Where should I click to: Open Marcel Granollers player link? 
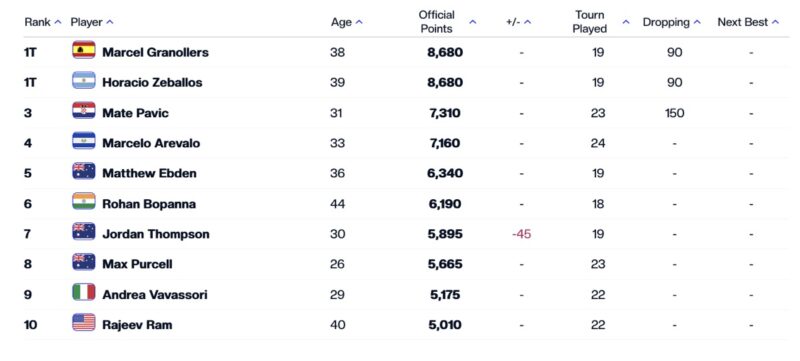156,52
